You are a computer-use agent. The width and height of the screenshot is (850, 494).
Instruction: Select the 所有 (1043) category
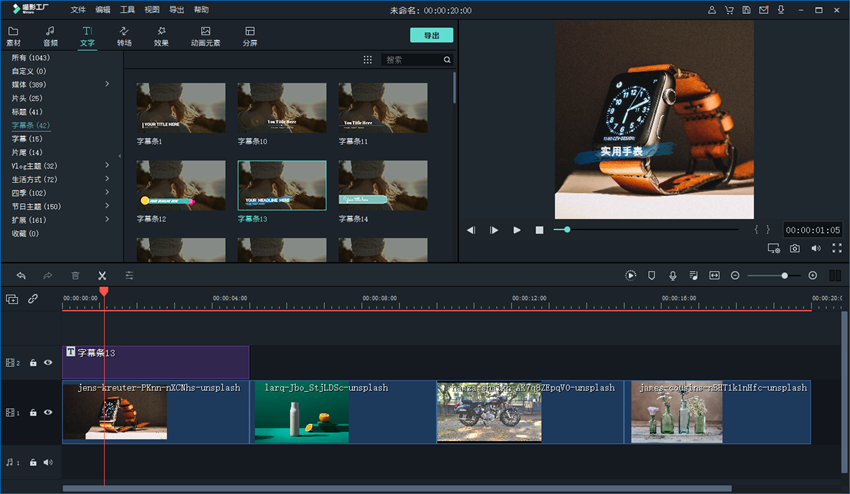(30, 57)
